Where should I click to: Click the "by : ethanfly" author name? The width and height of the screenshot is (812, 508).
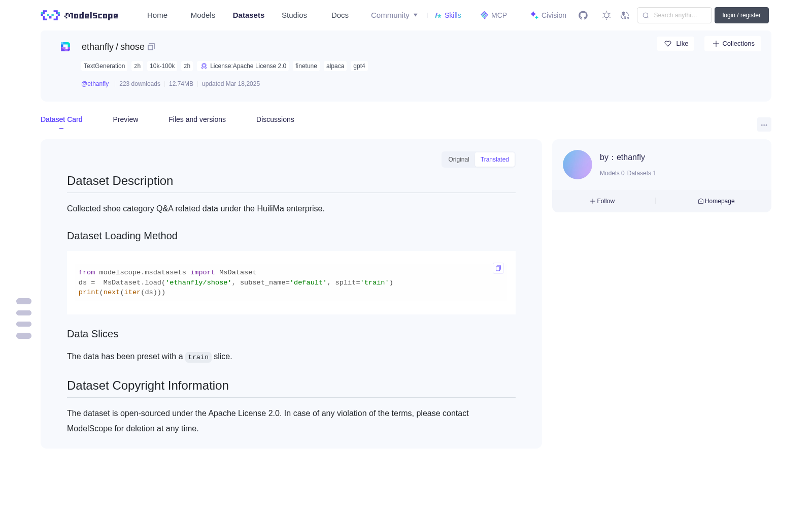click(622, 157)
